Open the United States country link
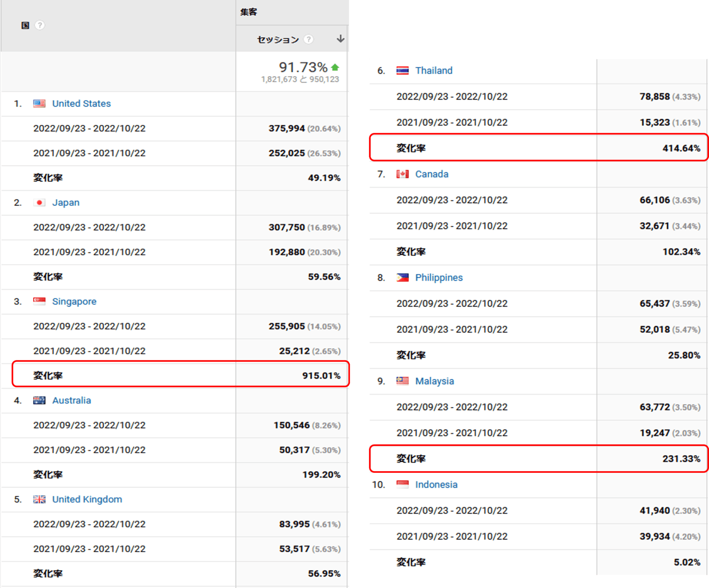Image resolution: width=709 pixels, height=588 pixels. pyautogui.click(x=82, y=104)
